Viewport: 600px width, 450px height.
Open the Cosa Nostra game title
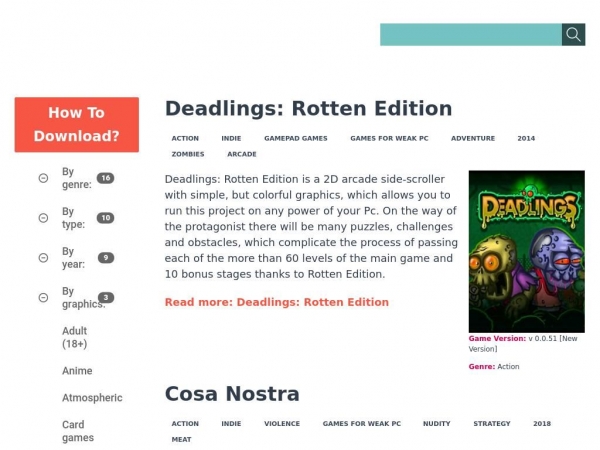[232, 394]
